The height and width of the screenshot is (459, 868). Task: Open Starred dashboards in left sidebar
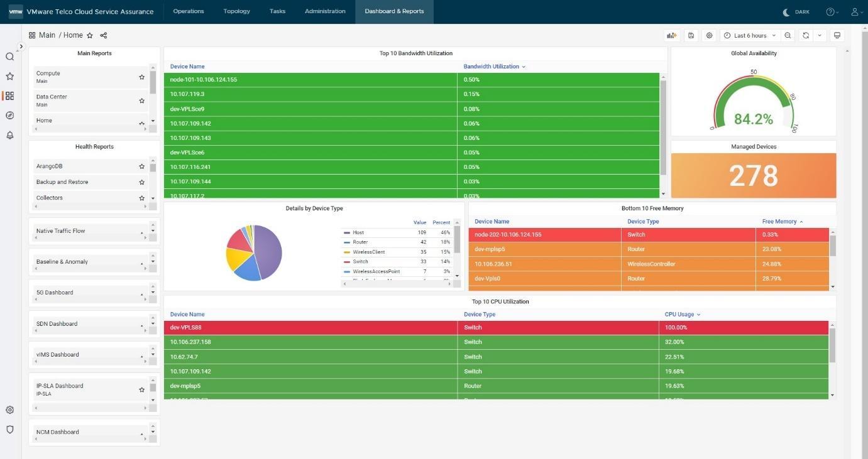(9, 76)
